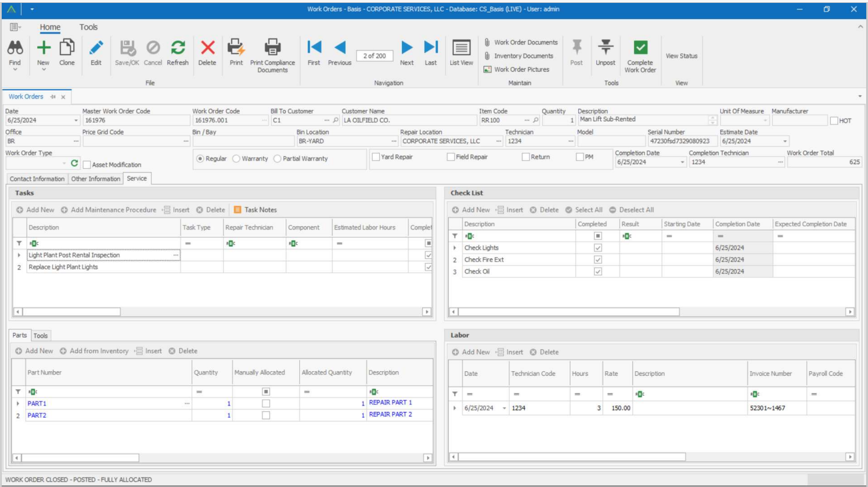Click the Edit pencil icon
Screen dimensions: 868x487
[x=96, y=48]
